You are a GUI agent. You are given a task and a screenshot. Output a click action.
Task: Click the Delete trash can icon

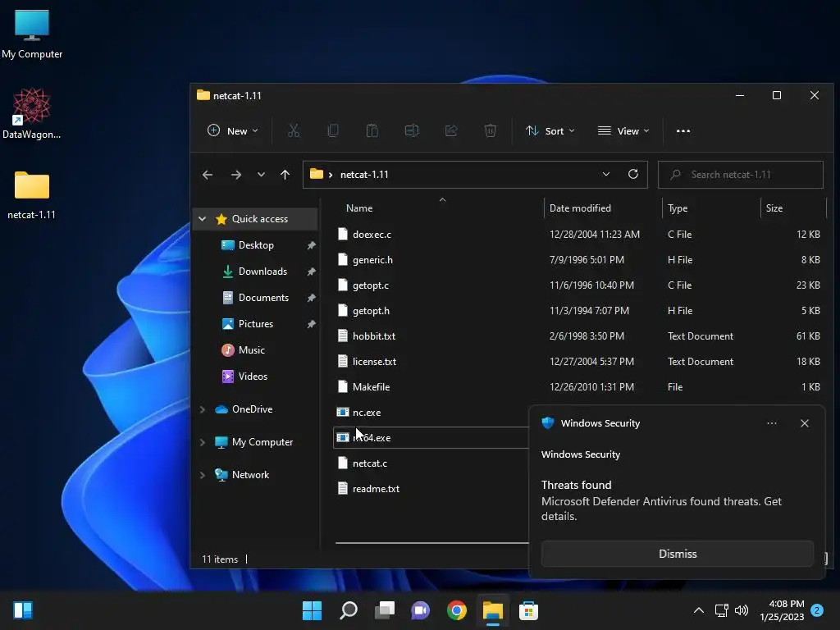[x=491, y=130]
